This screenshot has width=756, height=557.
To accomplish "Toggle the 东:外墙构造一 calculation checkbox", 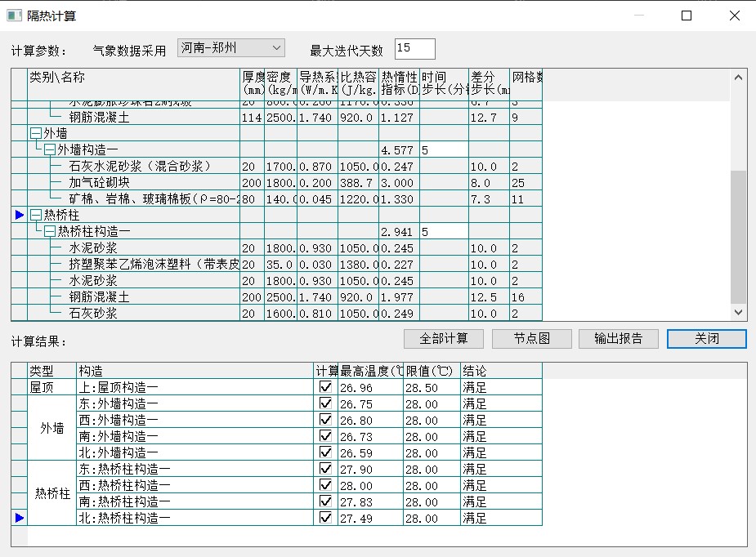I will coord(326,403).
